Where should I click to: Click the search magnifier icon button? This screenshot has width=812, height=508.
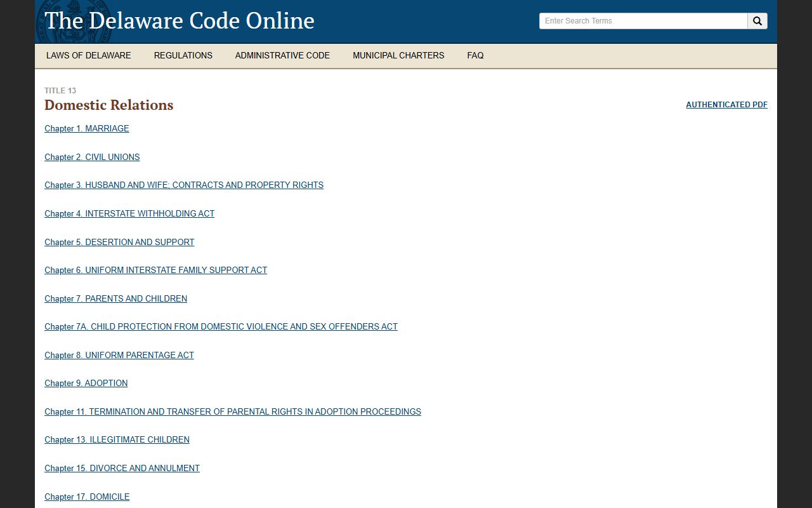(x=757, y=21)
